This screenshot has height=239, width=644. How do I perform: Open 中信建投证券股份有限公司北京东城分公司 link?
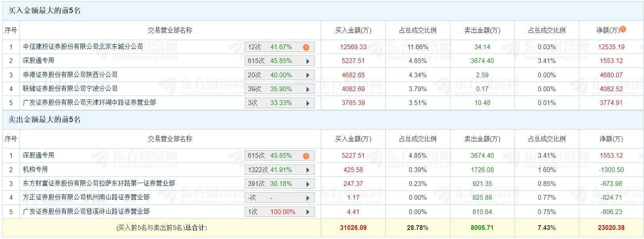[83, 47]
